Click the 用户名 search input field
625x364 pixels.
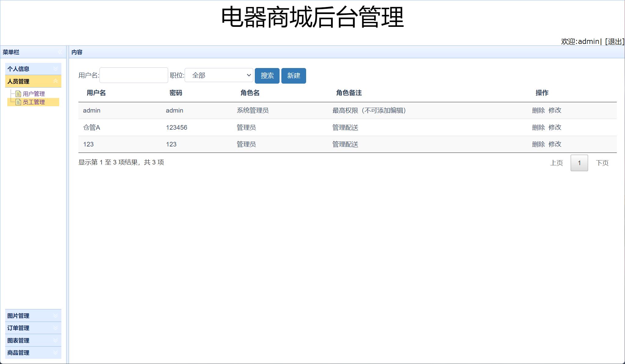pyautogui.click(x=134, y=75)
